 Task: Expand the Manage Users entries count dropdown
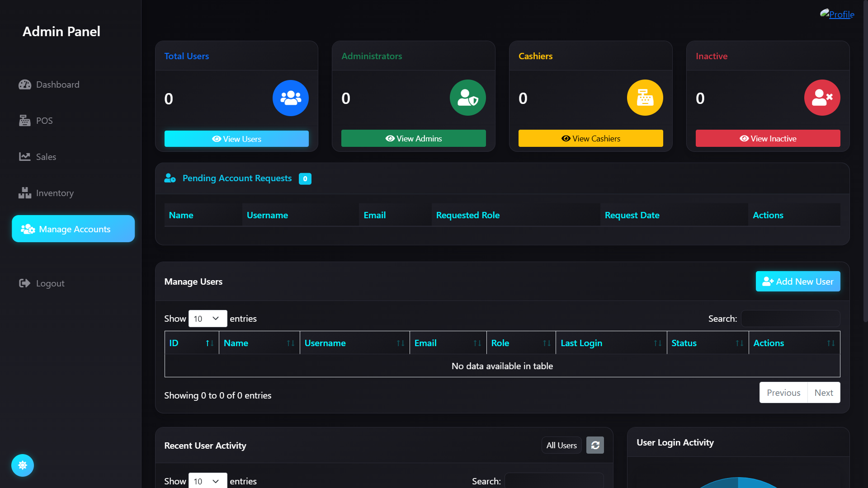point(208,319)
